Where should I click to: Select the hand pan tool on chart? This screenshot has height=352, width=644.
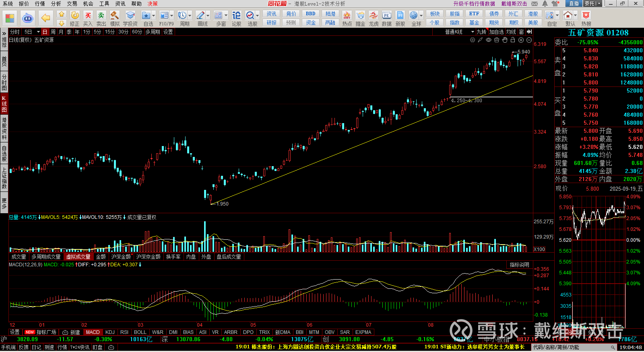tap(505, 40)
